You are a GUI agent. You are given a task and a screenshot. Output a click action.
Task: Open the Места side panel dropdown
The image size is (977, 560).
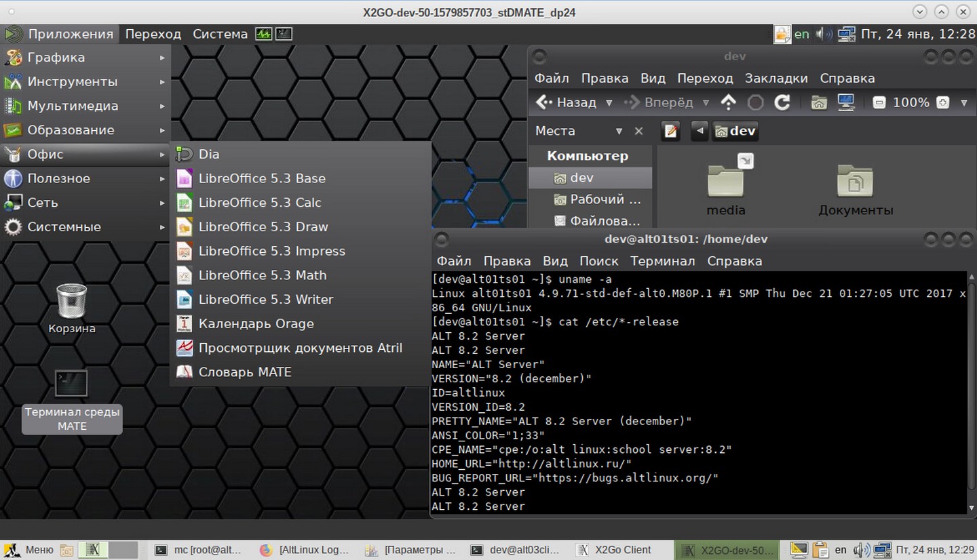[x=619, y=131]
